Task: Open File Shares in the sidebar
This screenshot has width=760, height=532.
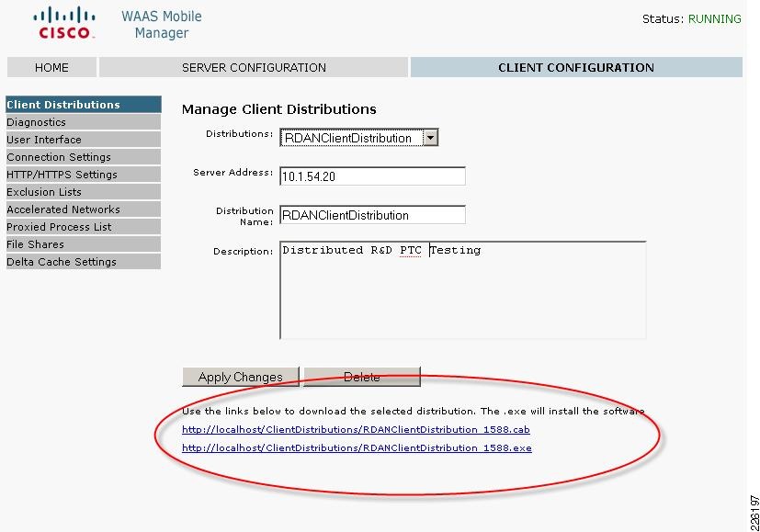Action: 84,244
